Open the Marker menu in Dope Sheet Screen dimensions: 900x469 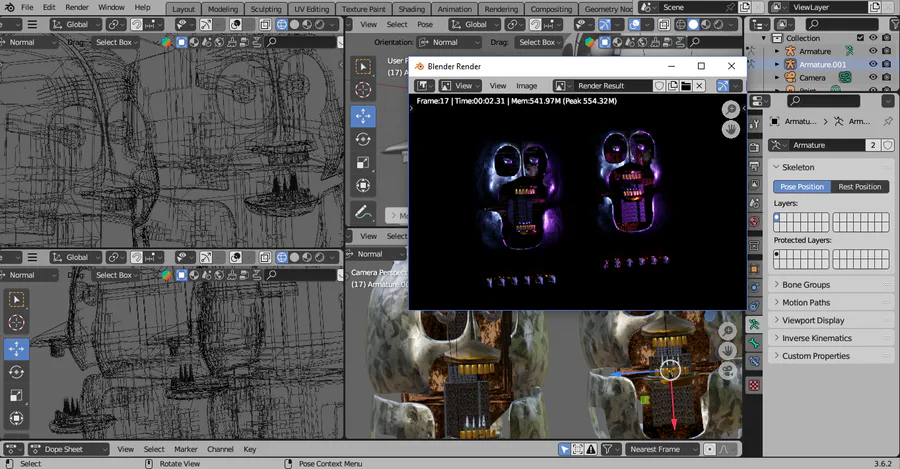pos(185,449)
